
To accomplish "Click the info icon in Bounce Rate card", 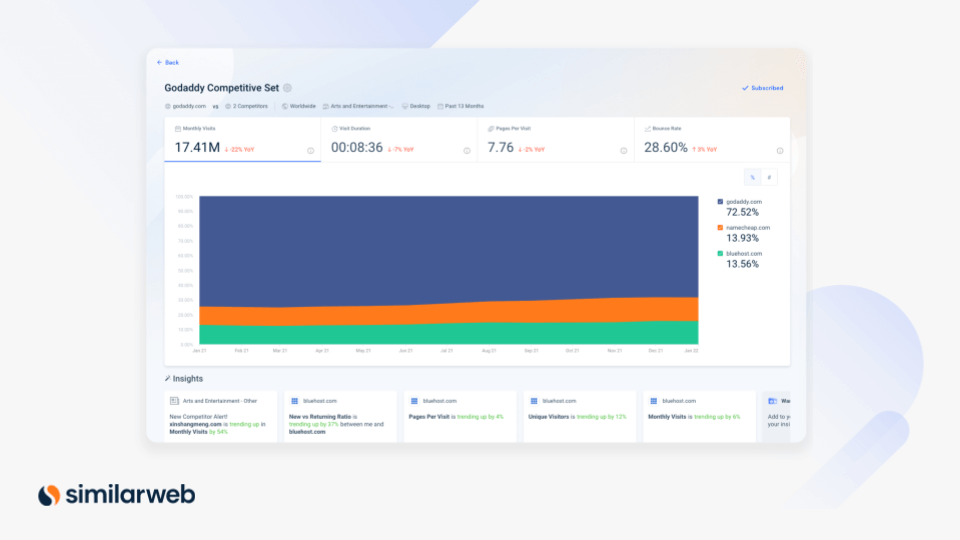I will coord(780,151).
